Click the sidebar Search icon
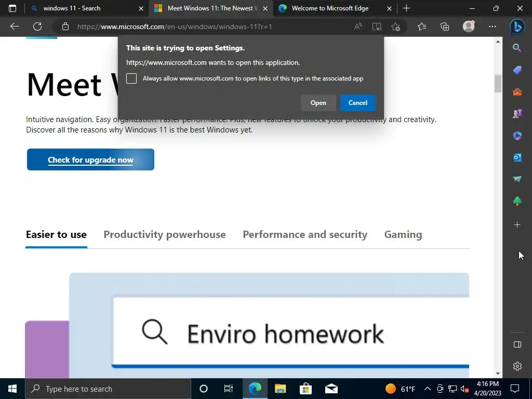Screen dimensions: 532x399 pos(517,48)
